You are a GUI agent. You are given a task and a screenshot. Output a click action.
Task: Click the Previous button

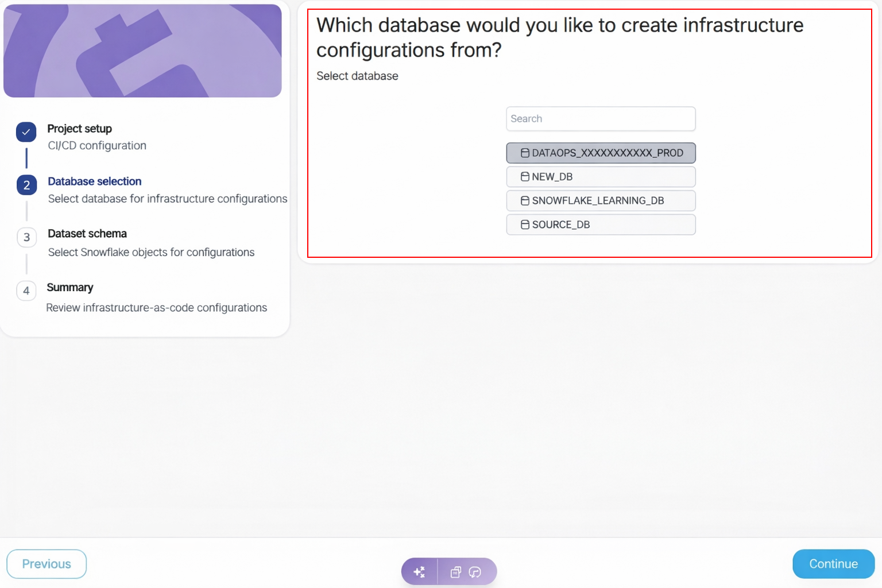46,563
